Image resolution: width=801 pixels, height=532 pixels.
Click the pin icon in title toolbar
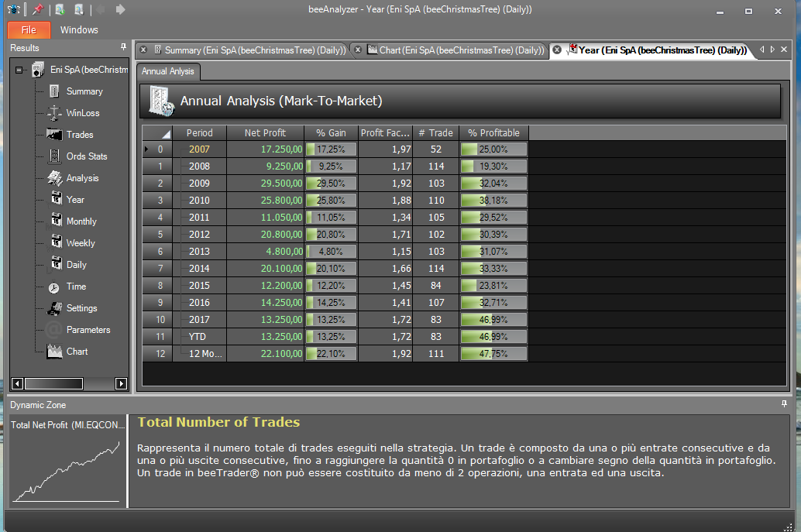(x=38, y=9)
